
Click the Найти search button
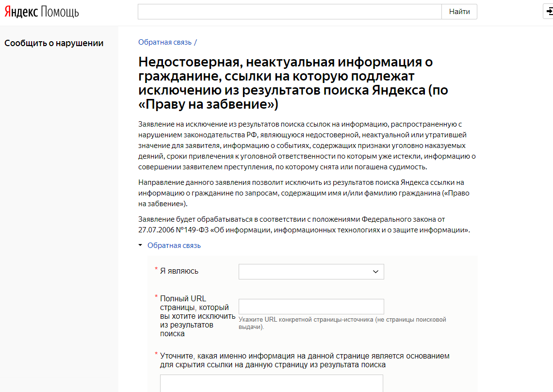tap(459, 12)
